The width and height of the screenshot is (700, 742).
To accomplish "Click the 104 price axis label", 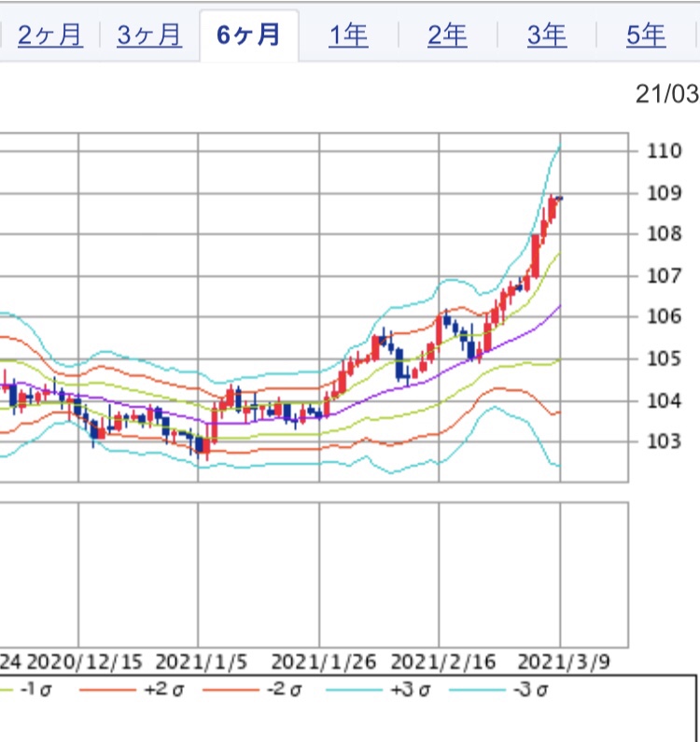I will tap(664, 400).
